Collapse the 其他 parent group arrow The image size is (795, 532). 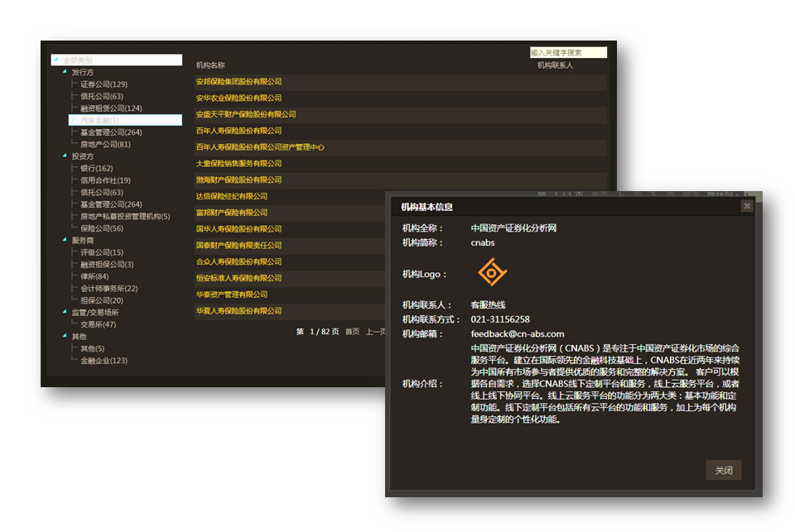pos(65,336)
